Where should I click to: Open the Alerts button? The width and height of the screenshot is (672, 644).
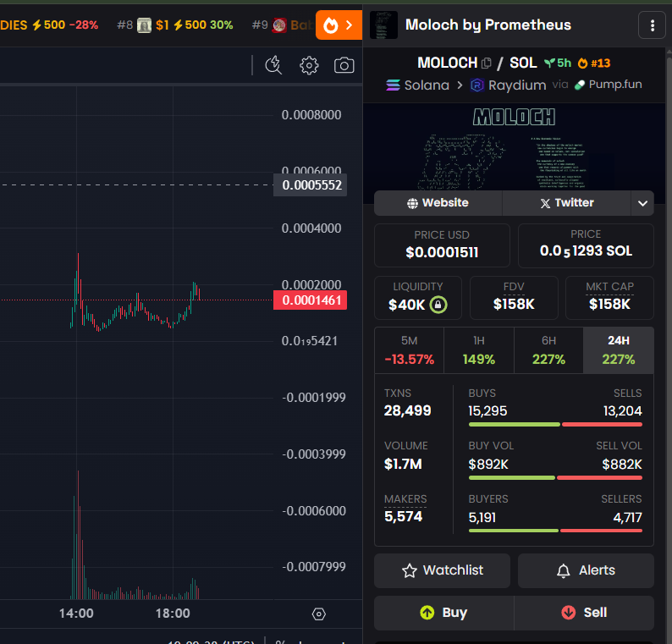pos(586,570)
